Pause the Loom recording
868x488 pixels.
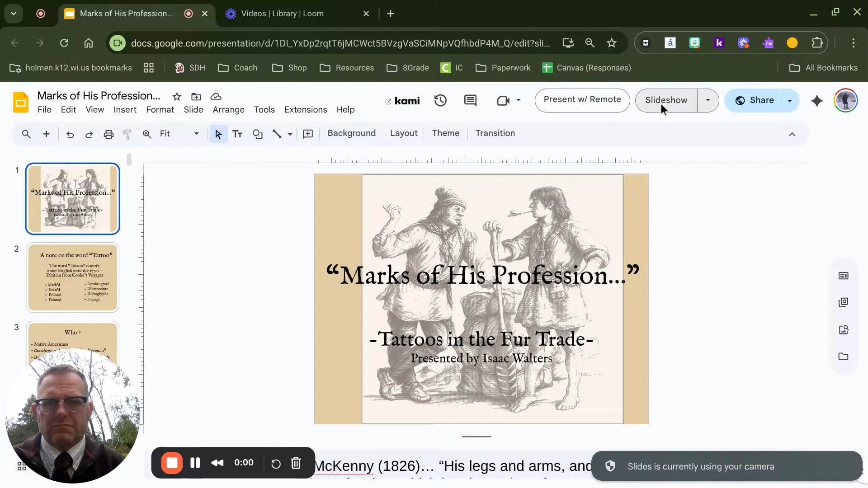click(195, 463)
